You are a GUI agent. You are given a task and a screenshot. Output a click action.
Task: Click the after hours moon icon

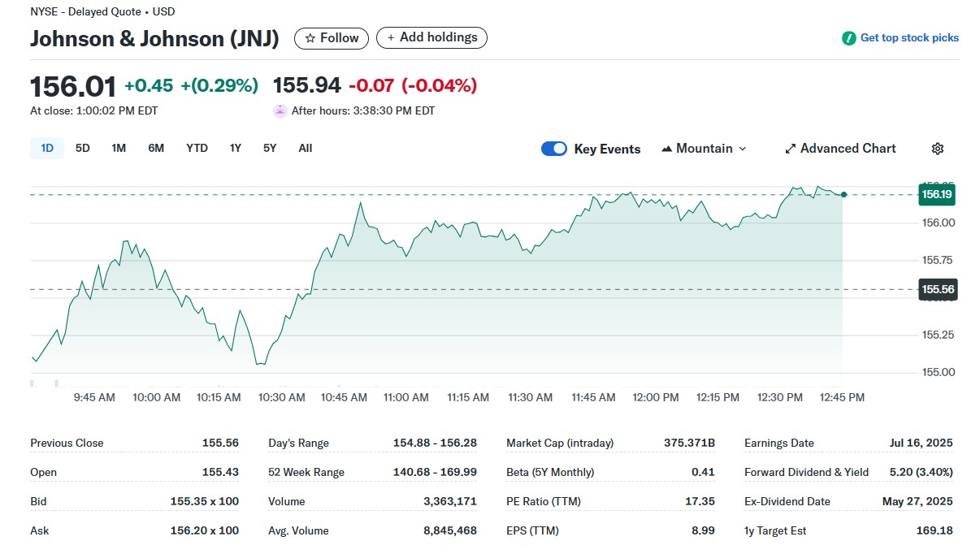click(280, 111)
